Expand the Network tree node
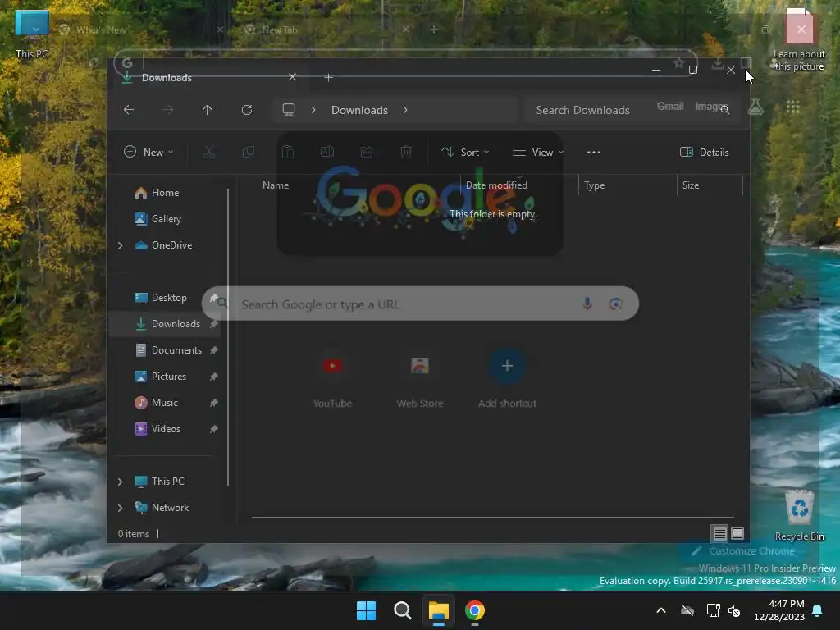Image resolution: width=840 pixels, height=630 pixels. coord(120,508)
